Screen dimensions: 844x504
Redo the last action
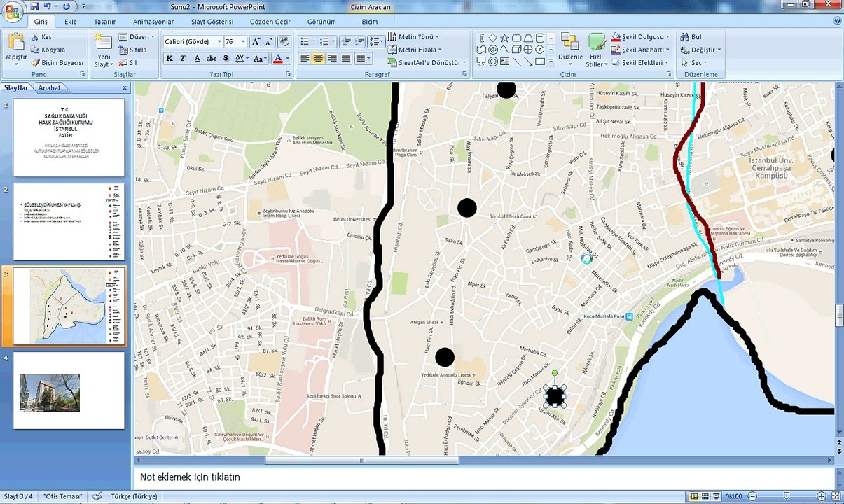[x=66, y=6]
